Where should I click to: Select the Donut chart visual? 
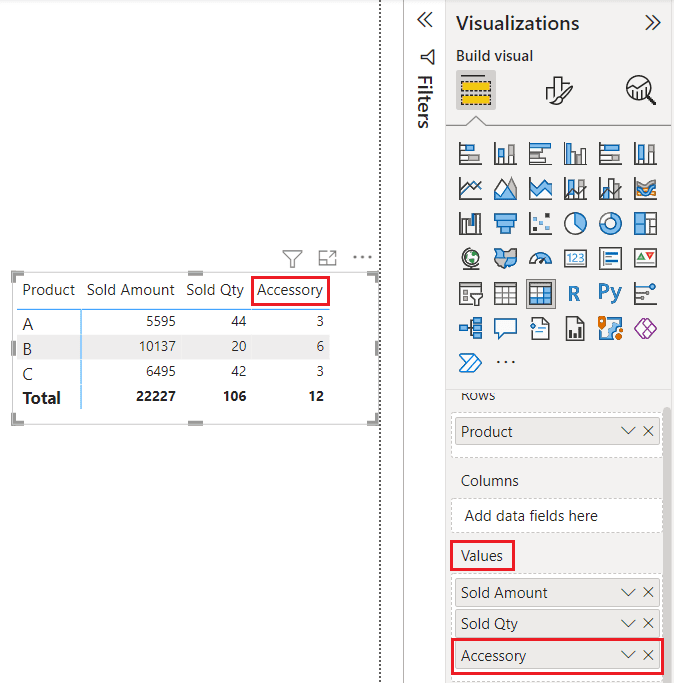[x=610, y=223]
